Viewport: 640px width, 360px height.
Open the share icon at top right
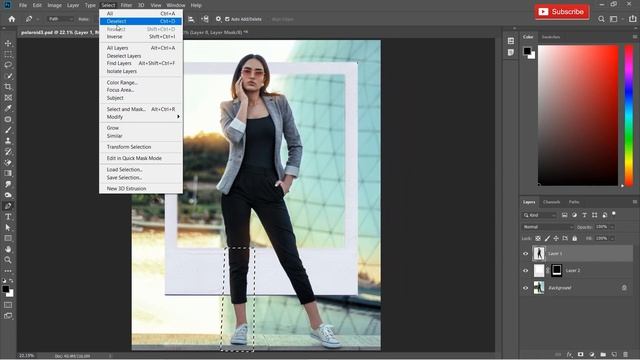(632, 19)
